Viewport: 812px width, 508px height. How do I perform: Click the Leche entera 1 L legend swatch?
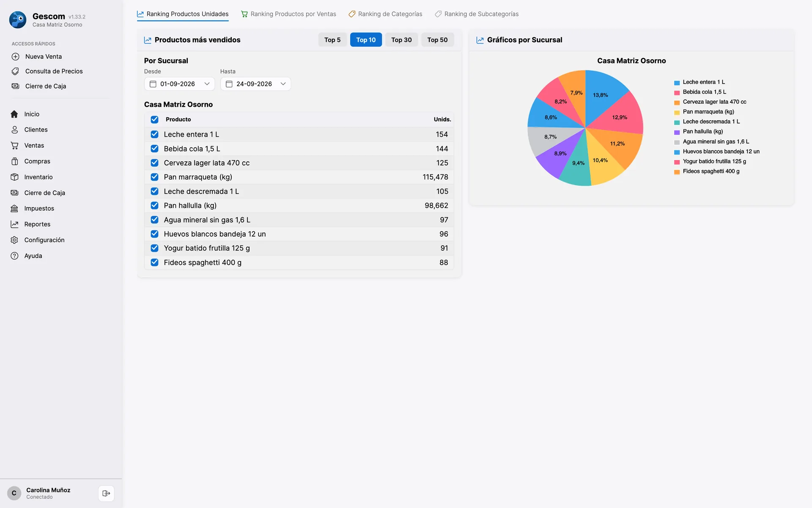point(677,83)
